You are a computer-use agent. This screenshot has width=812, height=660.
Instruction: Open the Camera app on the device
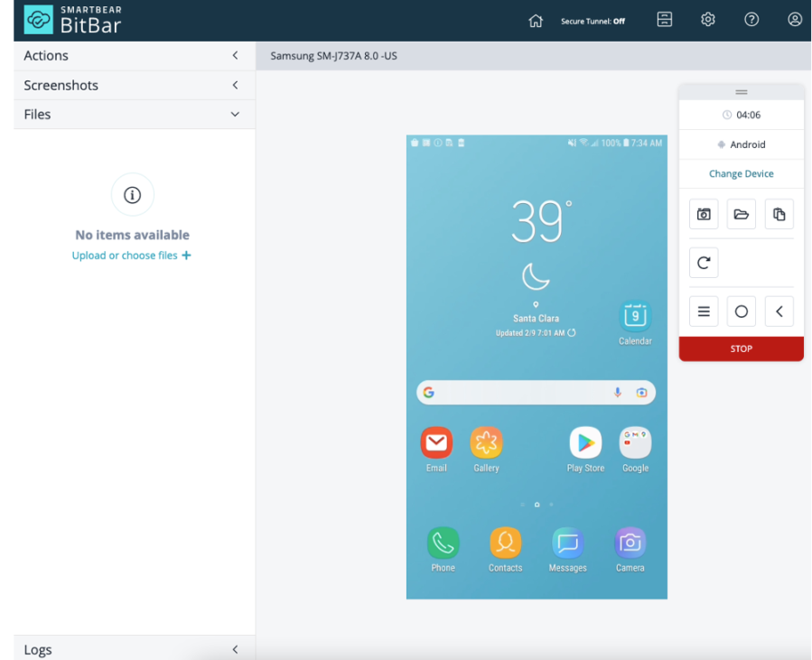click(630, 549)
